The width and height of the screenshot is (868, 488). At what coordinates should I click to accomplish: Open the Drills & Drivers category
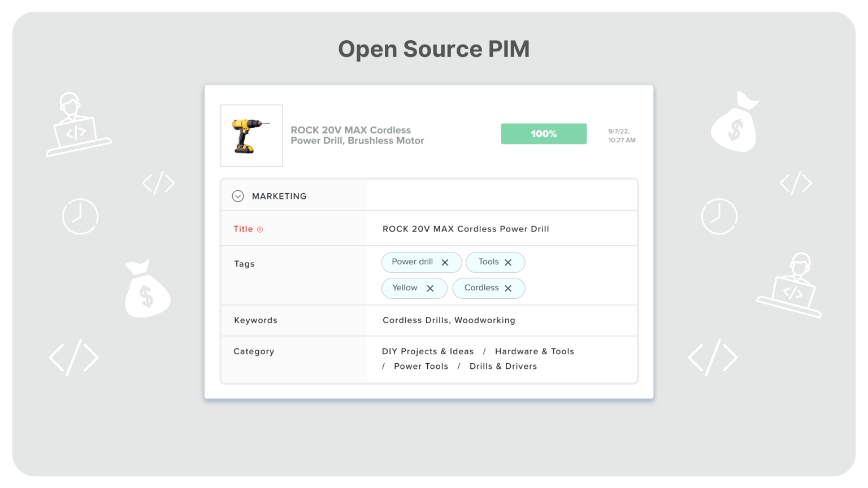coord(502,366)
